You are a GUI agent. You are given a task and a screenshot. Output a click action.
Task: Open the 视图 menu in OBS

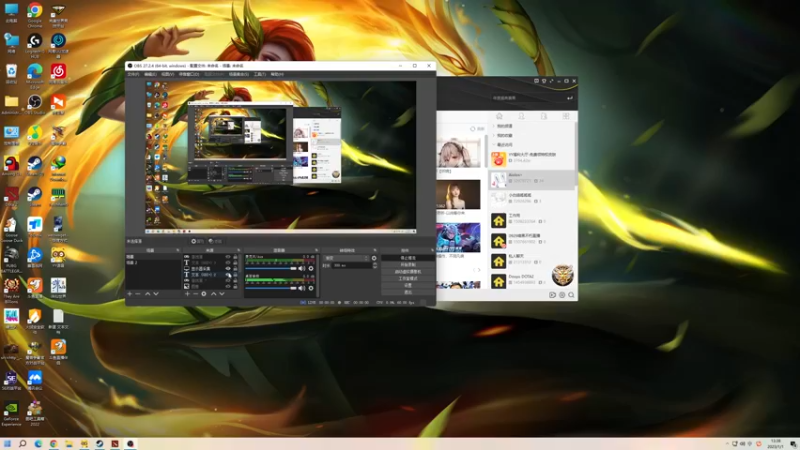click(x=167, y=74)
